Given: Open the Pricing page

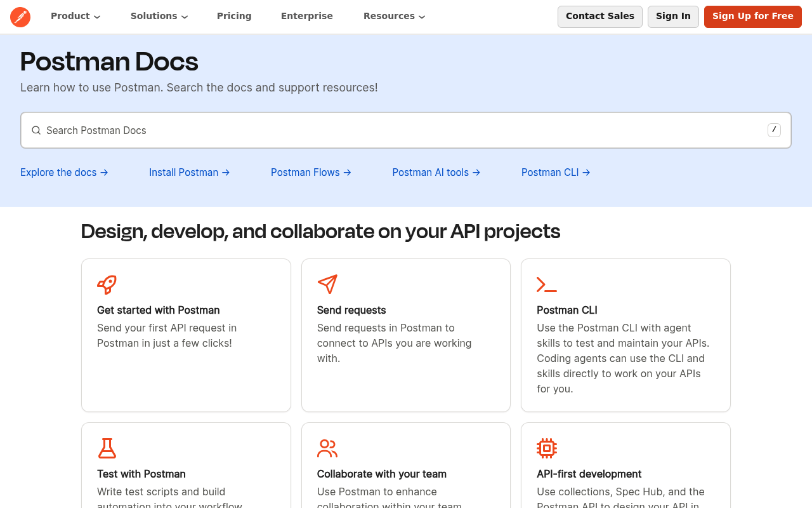Looking at the screenshot, I should click(x=234, y=16).
